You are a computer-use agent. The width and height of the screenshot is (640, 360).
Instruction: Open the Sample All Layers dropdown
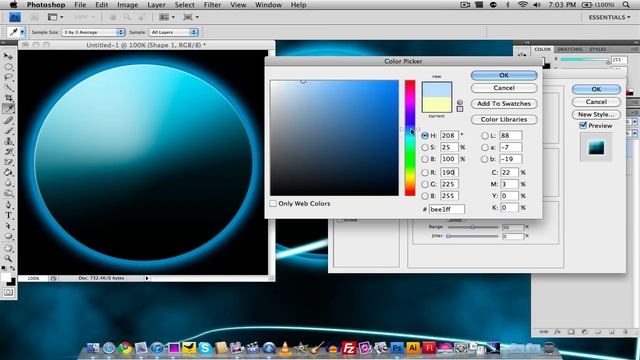(x=173, y=32)
